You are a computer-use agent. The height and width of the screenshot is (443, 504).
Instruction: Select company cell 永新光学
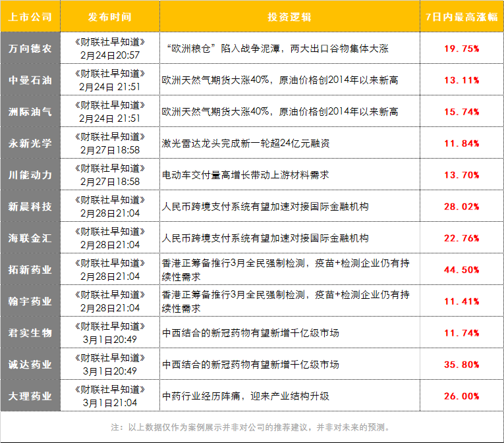30,143
